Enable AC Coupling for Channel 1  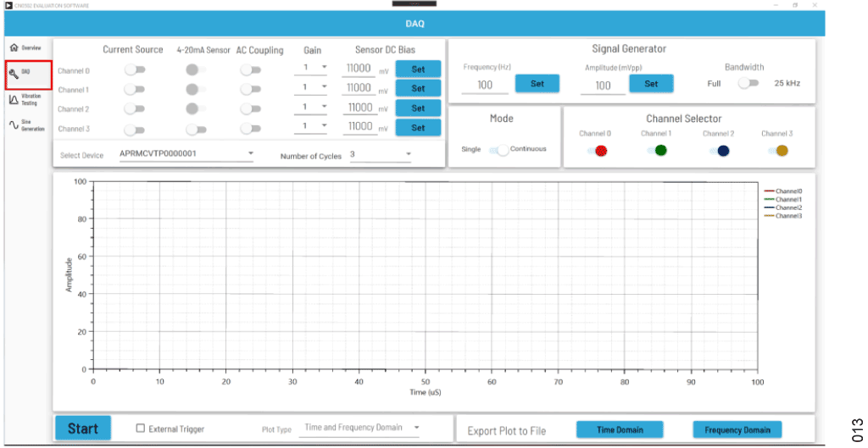coord(249,89)
